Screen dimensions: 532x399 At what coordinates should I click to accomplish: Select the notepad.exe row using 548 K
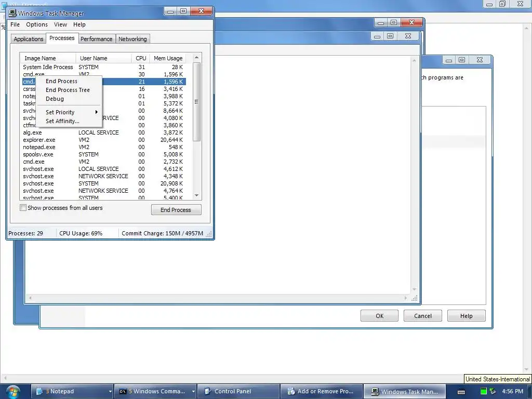(104, 147)
